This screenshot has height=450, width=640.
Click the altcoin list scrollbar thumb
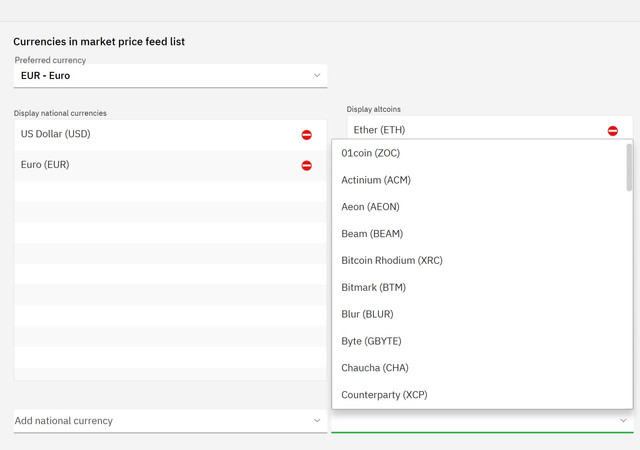629,167
